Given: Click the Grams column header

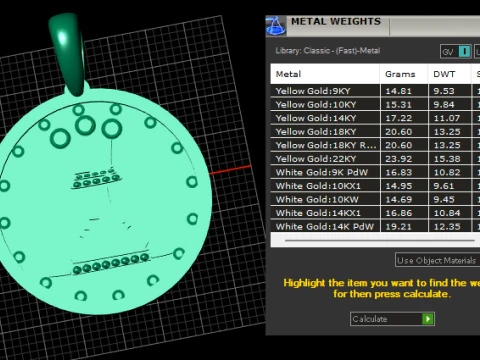Looking at the screenshot, I should point(404,74).
